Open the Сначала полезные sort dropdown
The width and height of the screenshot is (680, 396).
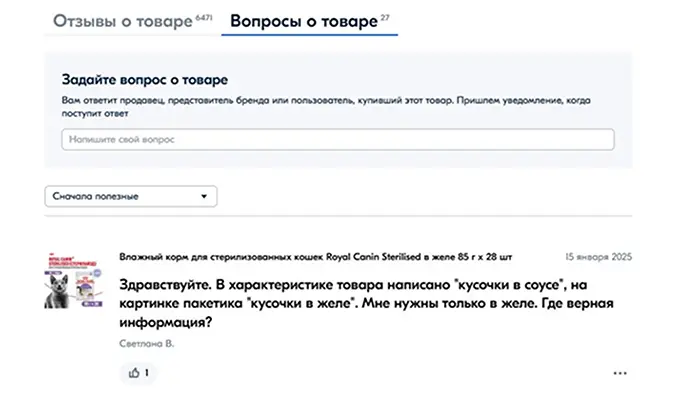coord(131,196)
